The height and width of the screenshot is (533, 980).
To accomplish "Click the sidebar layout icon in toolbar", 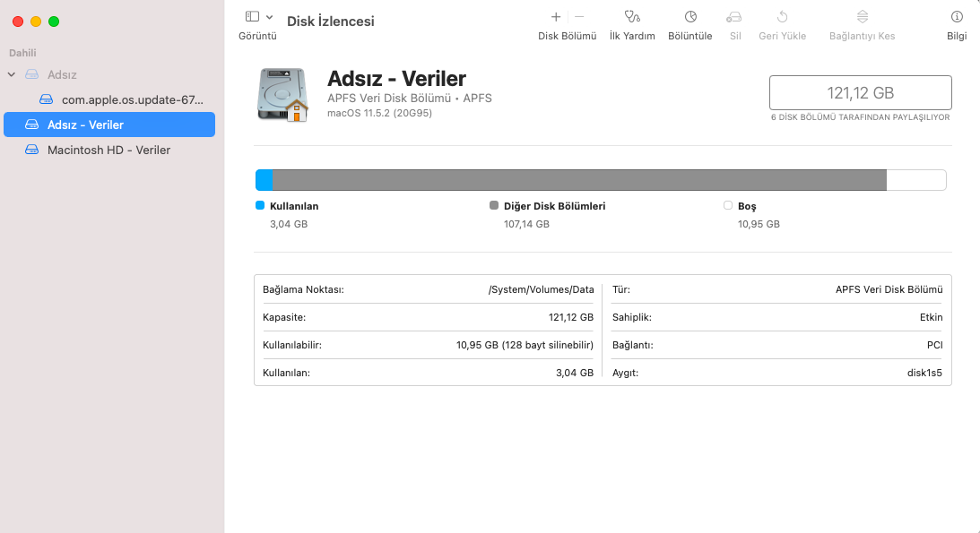I will click(x=253, y=17).
